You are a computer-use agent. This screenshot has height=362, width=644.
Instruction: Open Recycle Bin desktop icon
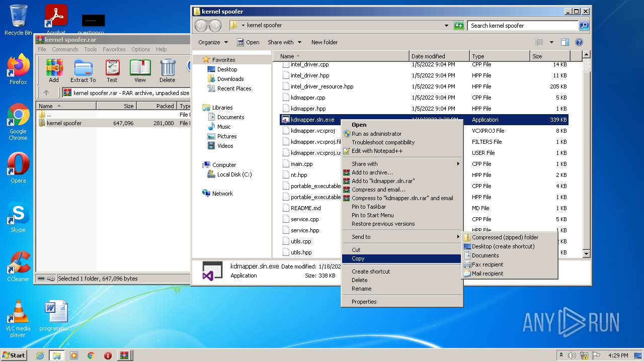[18, 20]
